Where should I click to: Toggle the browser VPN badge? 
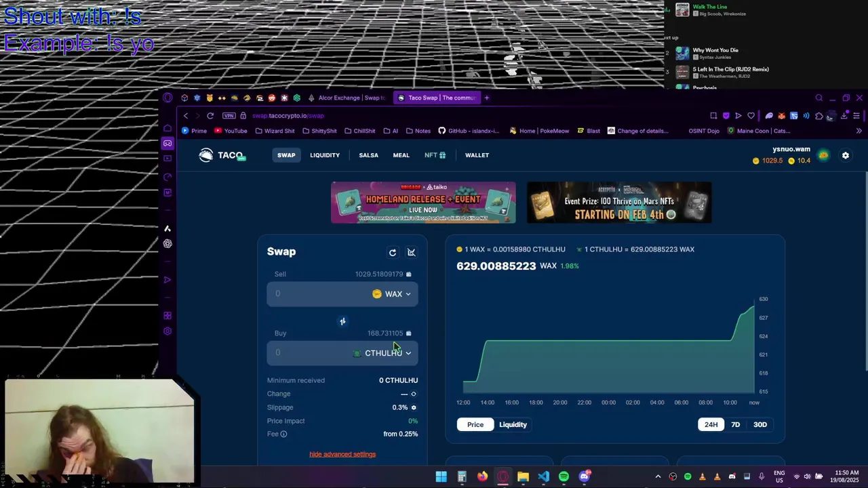pyautogui.click(x=229, y=116)
